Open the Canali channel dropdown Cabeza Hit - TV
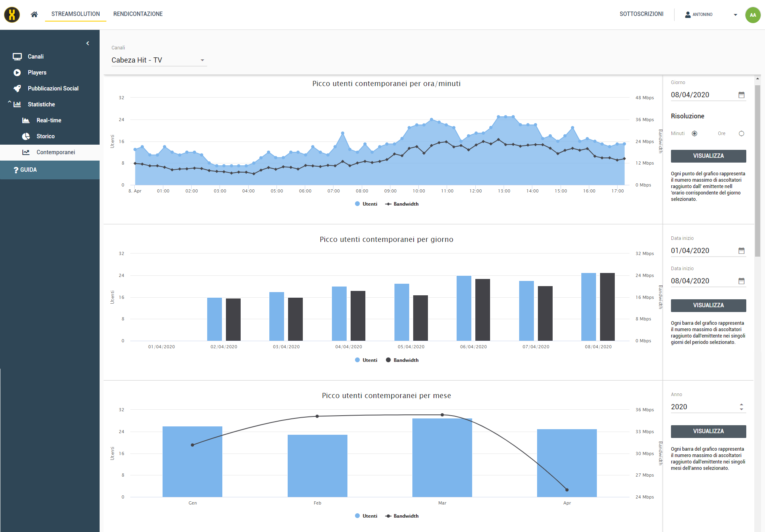The image size is (765, 532). pyautogui.click(x=159, y=60)
